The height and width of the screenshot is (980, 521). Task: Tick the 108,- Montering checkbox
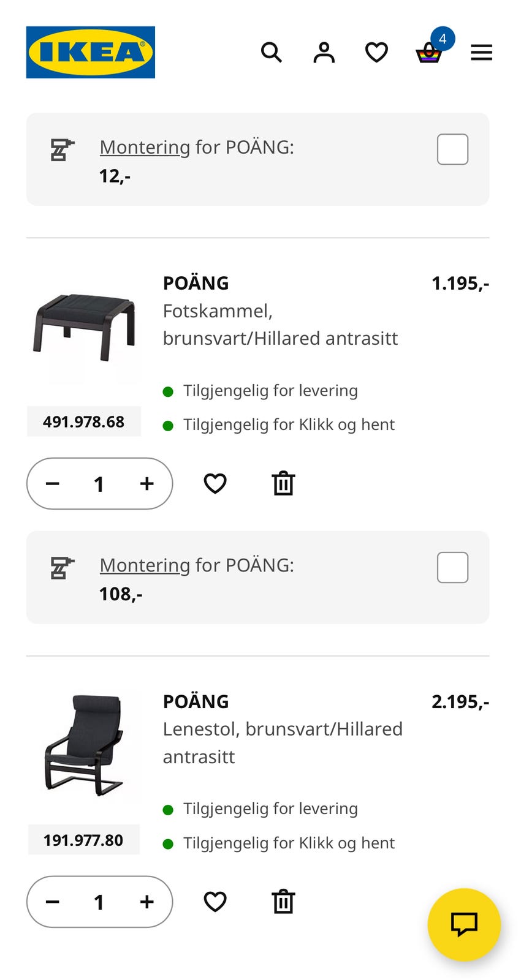(452, 567)
